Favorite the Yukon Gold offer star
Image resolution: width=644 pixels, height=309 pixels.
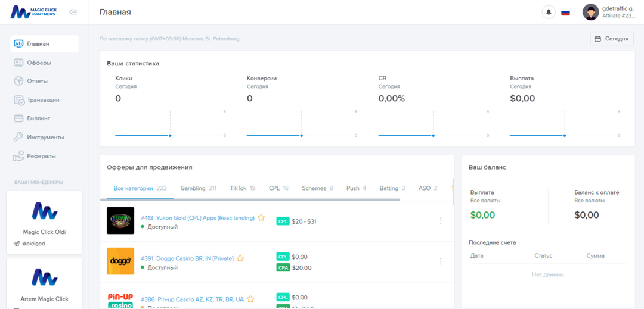point(261,218)
